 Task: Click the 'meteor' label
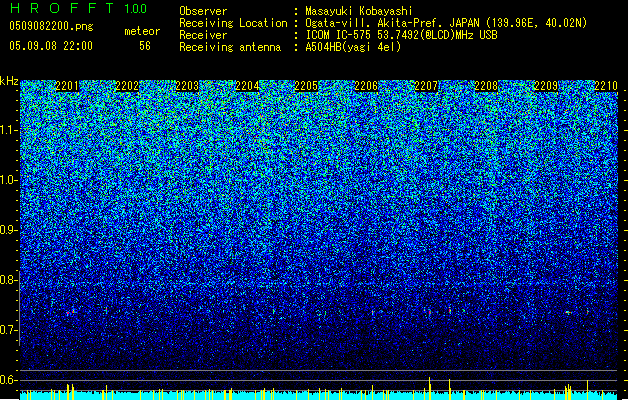142,31
